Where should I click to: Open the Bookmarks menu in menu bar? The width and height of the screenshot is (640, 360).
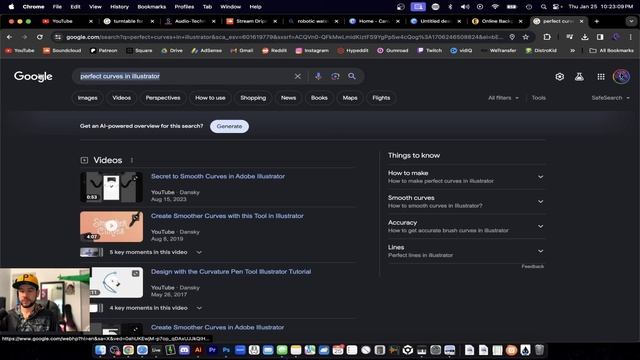click(x=151, y=7)
